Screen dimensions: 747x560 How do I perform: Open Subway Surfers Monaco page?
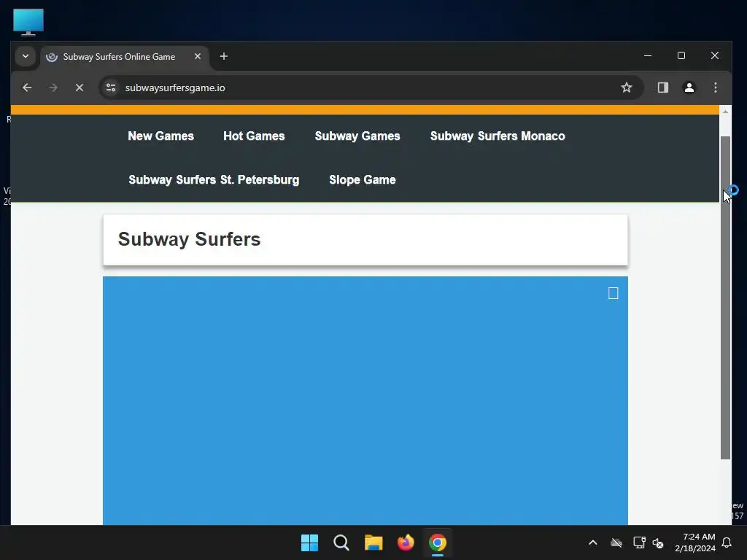pos(498,136)
